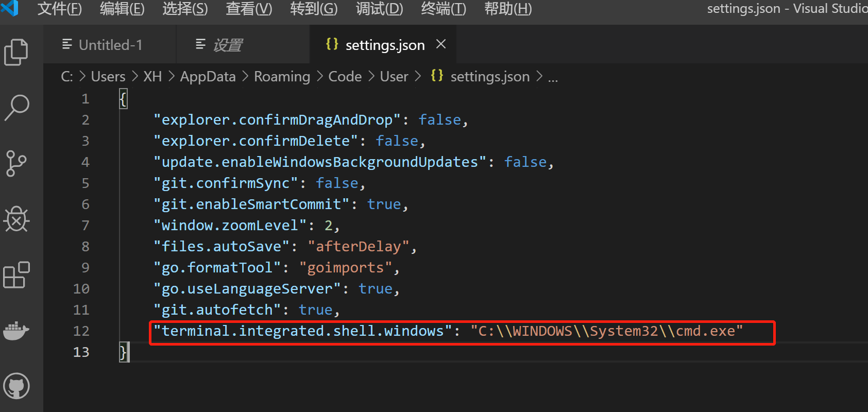
Task: Open the 文件(F) menu
Action: pos(60,9)
